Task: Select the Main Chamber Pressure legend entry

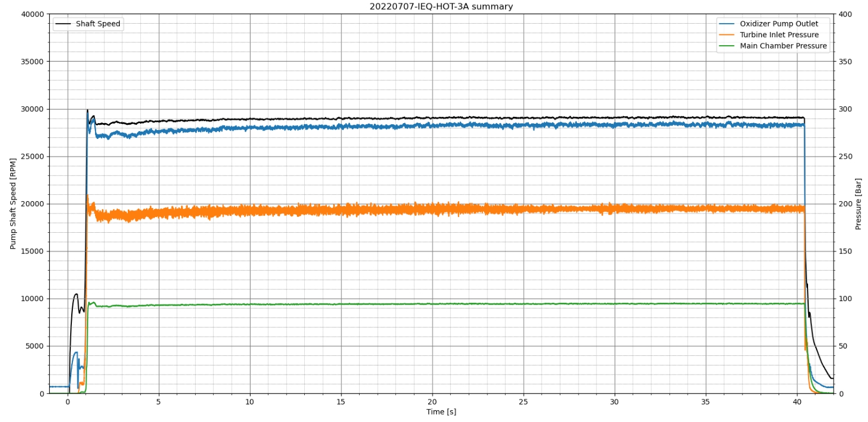Action: [773, 46]
